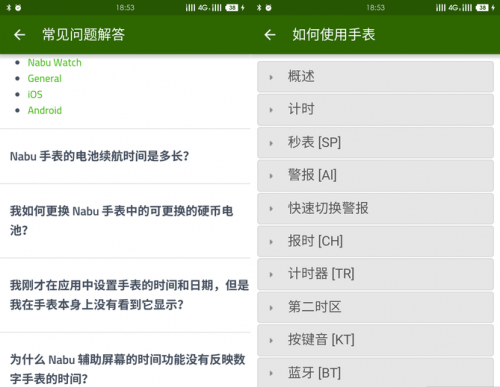This screenshot has width=500, height=387.
Task: Tap the left screen's 4G signal indicator
Action: [x=204, y=8]
